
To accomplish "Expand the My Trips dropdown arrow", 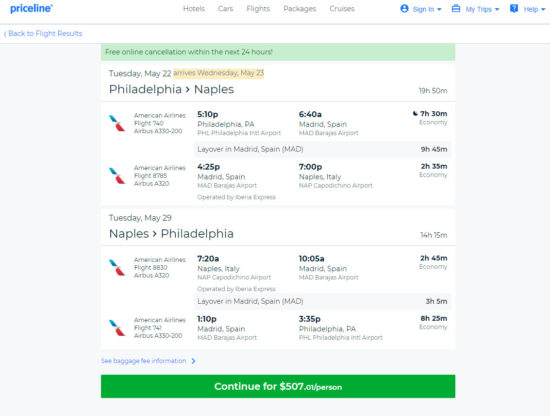I will click(x=497, y=9).
